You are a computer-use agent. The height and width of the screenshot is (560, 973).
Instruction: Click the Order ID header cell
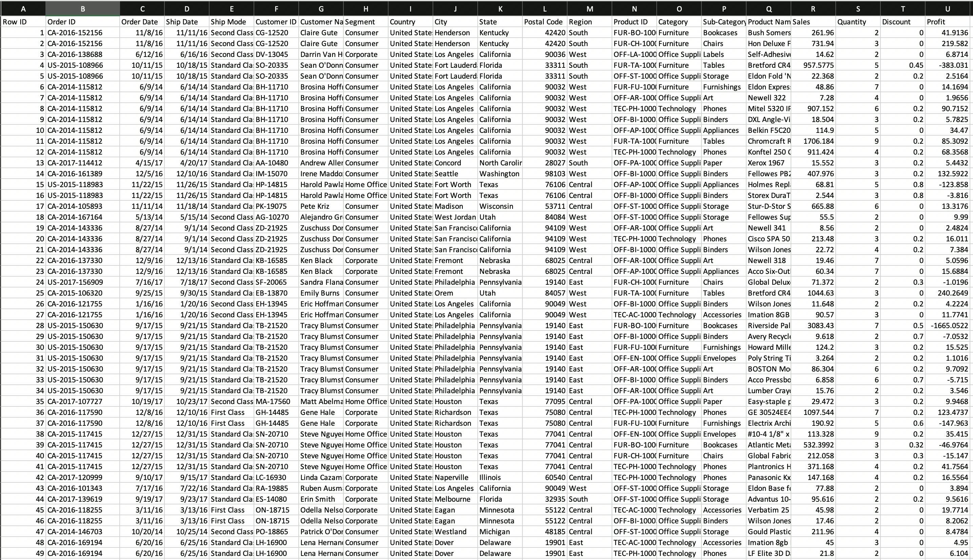pos(83,22)
